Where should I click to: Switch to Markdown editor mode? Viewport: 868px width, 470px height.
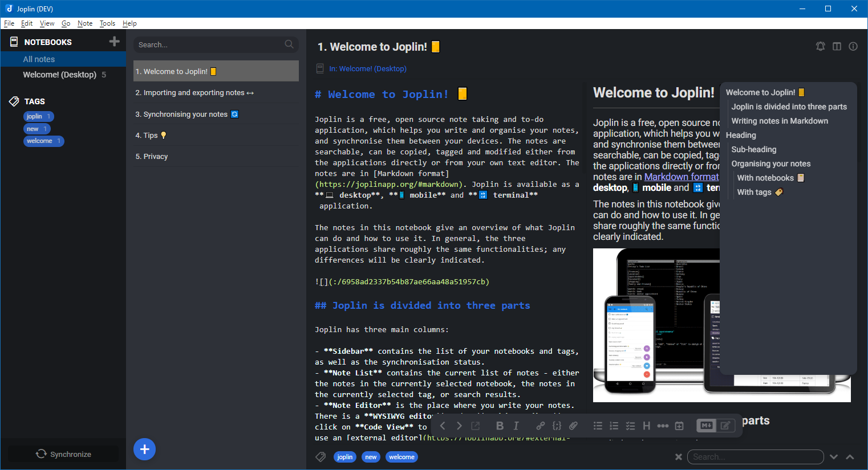click(707, 426)
